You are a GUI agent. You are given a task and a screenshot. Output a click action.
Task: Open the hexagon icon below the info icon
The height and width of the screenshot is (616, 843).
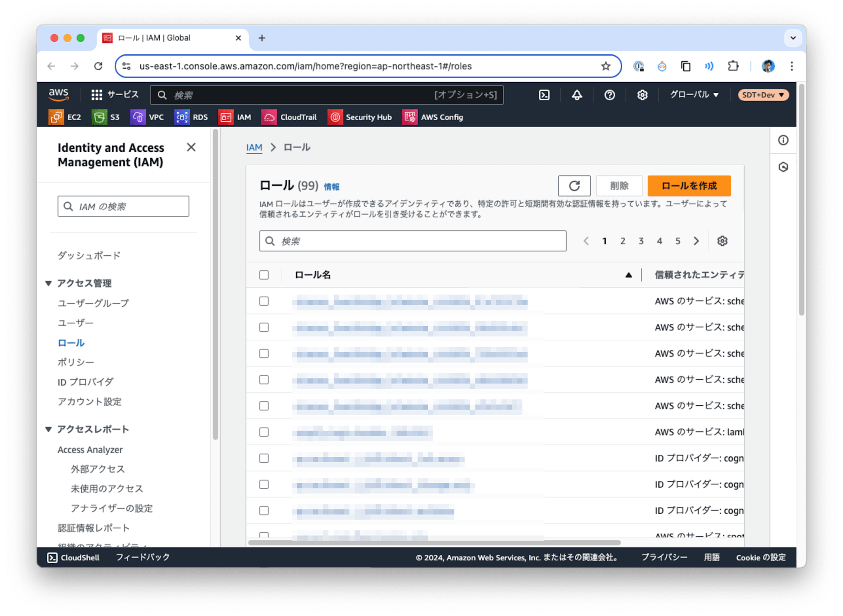(x=783, y=167)
